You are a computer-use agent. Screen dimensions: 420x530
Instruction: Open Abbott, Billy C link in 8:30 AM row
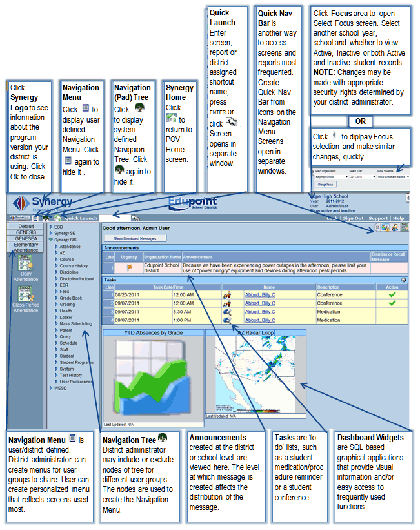tap(260, 312)
